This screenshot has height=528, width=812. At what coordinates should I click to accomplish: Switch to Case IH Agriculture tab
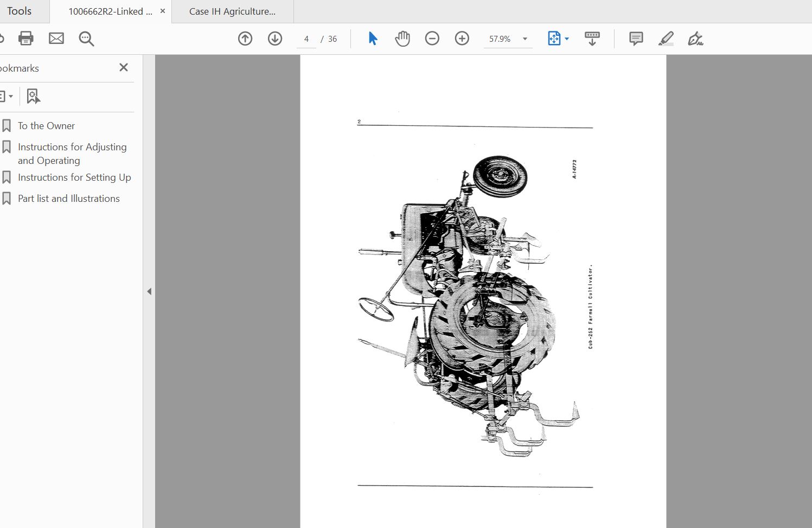(232, 11)
